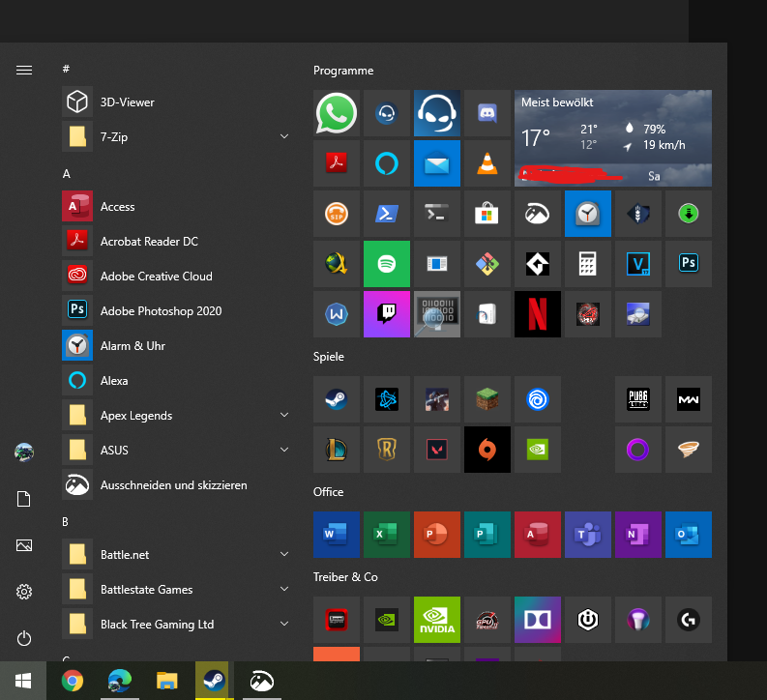Expand the ASUS folder
This screenshot has width=767, height=700.
tap(284, 450)
